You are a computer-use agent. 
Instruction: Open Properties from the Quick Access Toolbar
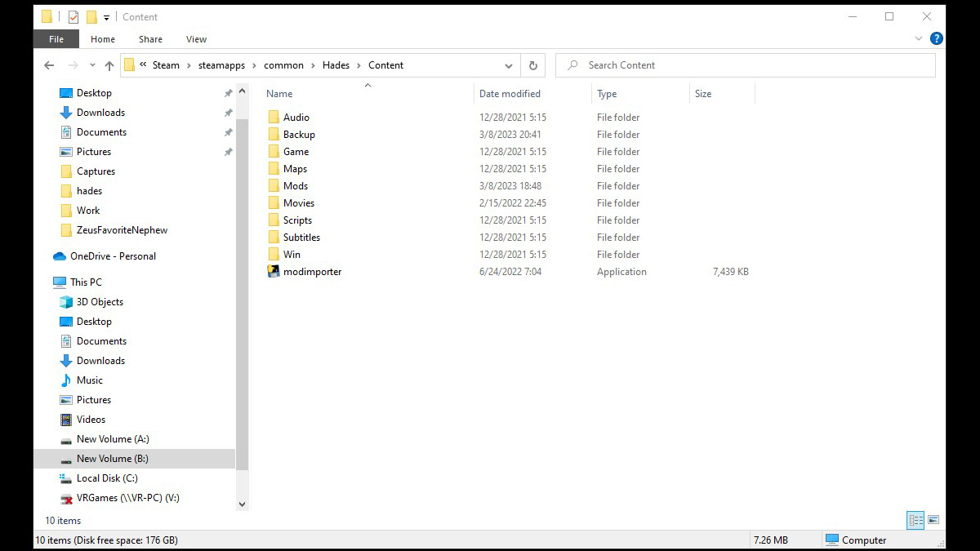click(72, 16)
